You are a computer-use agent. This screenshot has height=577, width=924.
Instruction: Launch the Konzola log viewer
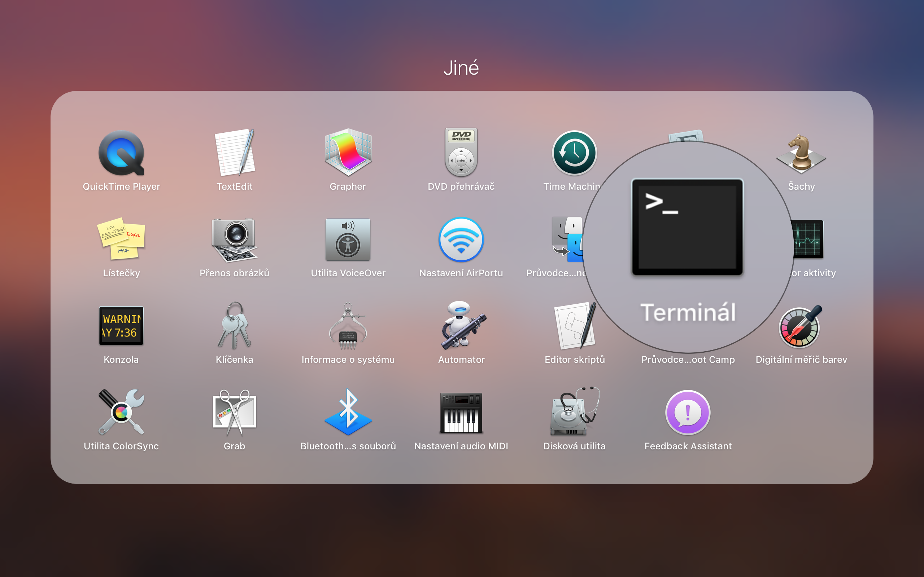coord(121,326)
